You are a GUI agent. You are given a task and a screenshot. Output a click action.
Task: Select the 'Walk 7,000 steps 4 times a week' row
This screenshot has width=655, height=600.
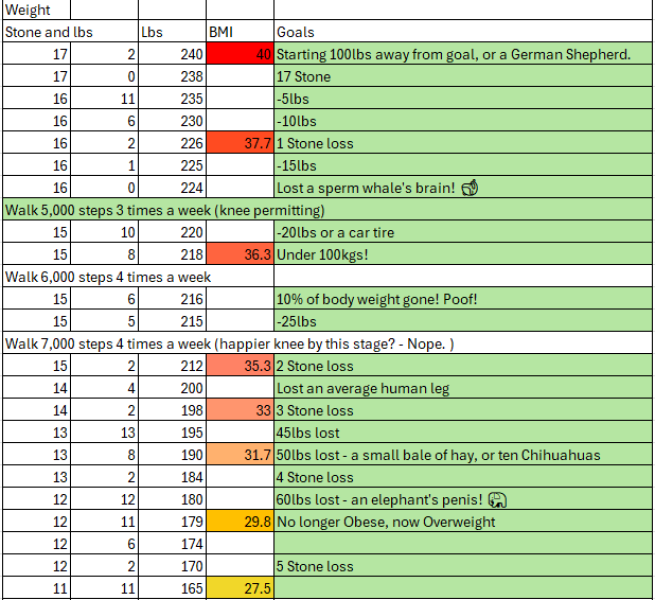pos(327,343)
